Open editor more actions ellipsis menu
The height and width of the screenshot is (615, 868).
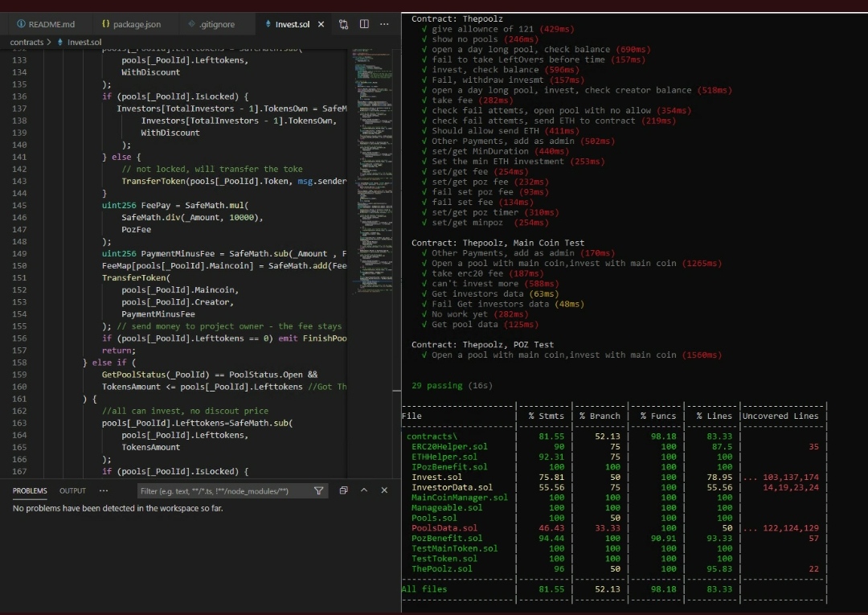(x=384, y=24)
